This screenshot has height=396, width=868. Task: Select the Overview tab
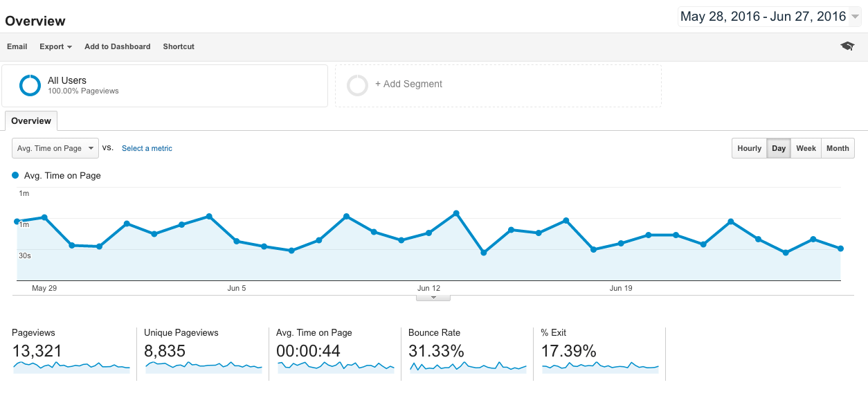click(x=31, y=121)
